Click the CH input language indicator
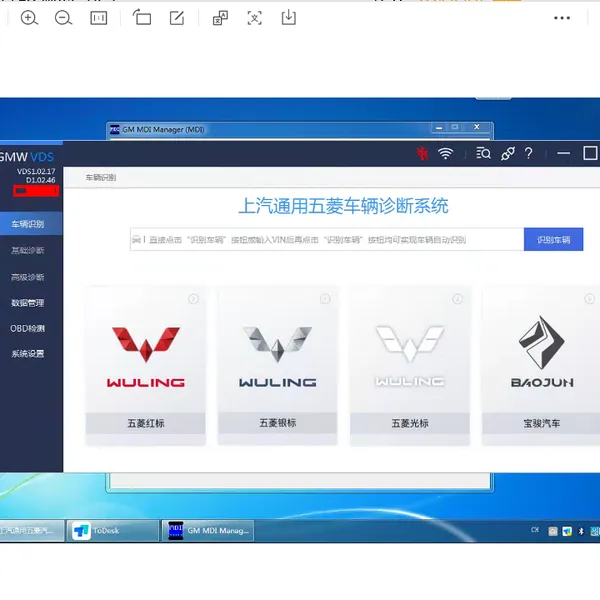The image size is (600, 600). click(x=535, y=530)
